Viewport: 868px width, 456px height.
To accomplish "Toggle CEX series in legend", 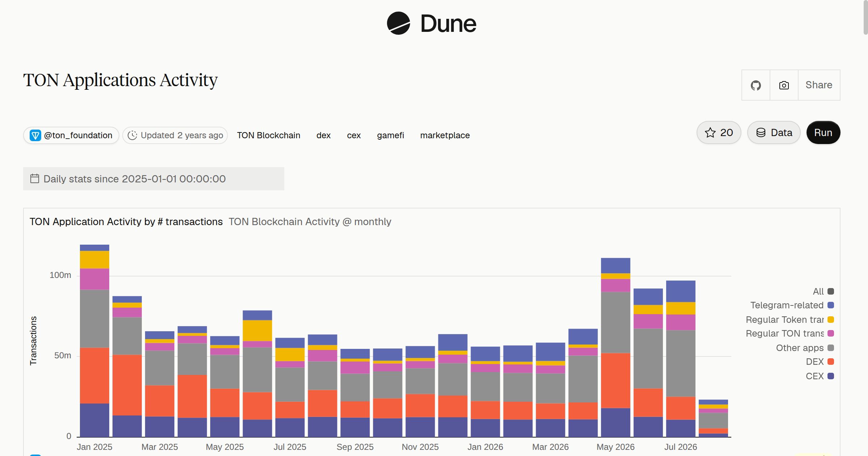I will (820, 376).
